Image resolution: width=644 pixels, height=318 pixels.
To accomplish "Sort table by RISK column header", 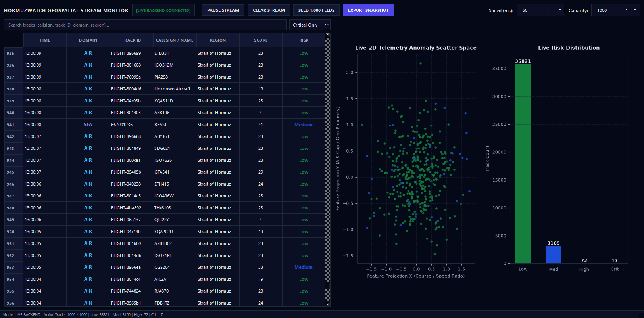I will (304, 40).
